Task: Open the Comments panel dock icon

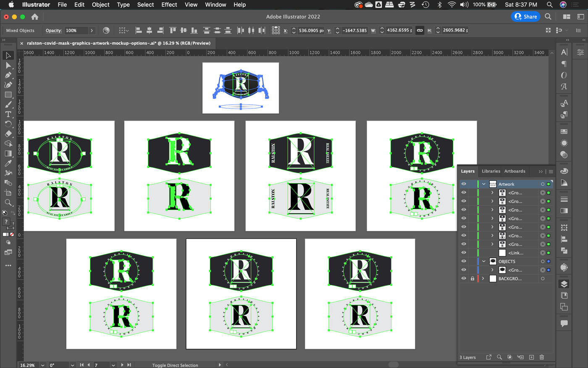Action: click(564, 323)
